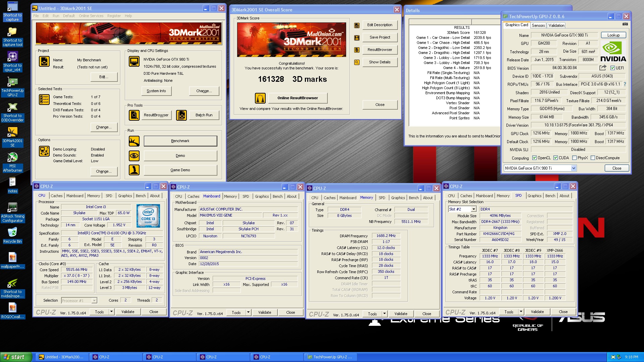Open the D3DOverrider shortcut icon
This screenshot has width=644, height=362.
12,112
